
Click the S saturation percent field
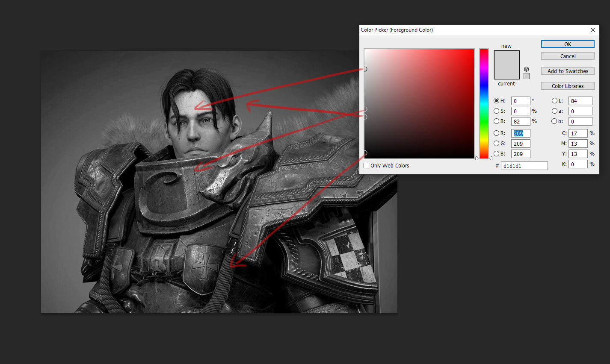[x=521, y=111]
